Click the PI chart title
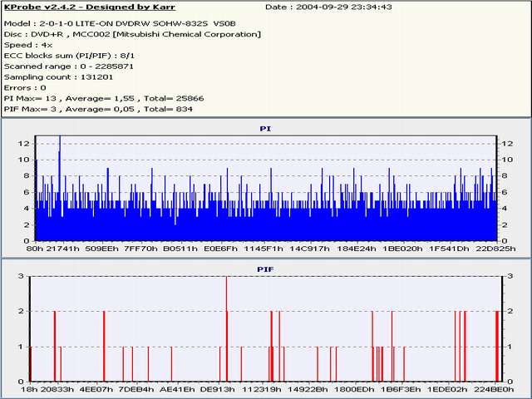The height and width of the screenshot is (399, 532). click(265, 130)
